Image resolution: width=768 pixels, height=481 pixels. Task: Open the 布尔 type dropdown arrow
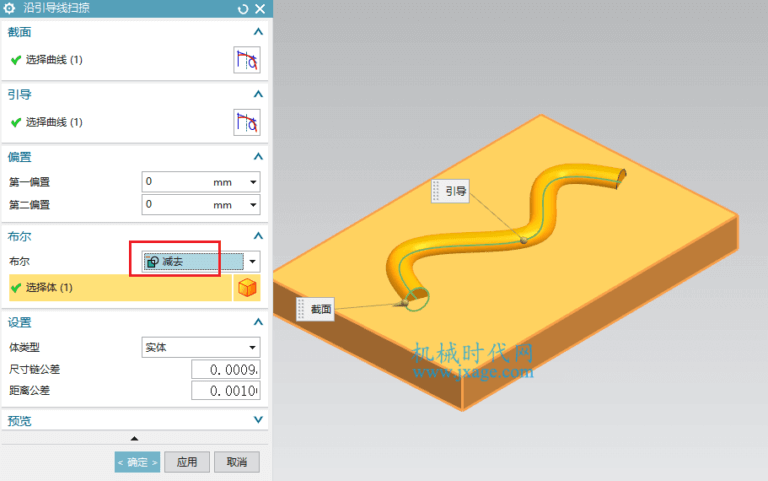[252, 262]
